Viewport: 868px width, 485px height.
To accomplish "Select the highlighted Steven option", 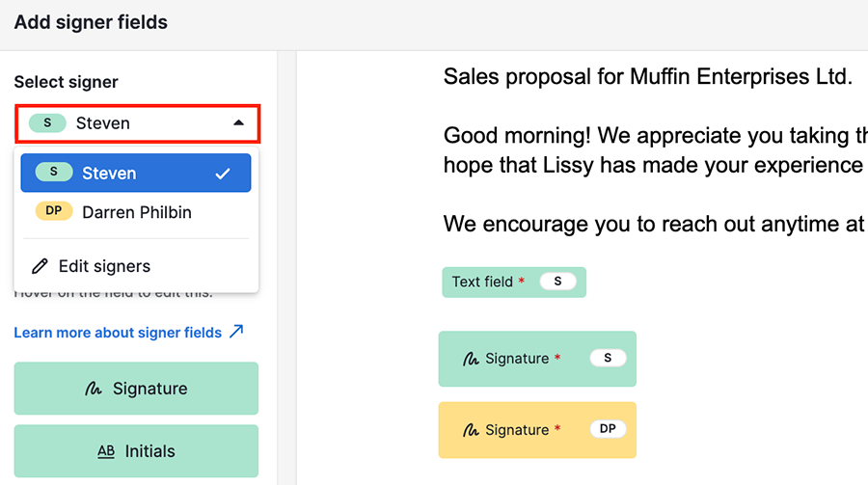I will tap(136, 173).
